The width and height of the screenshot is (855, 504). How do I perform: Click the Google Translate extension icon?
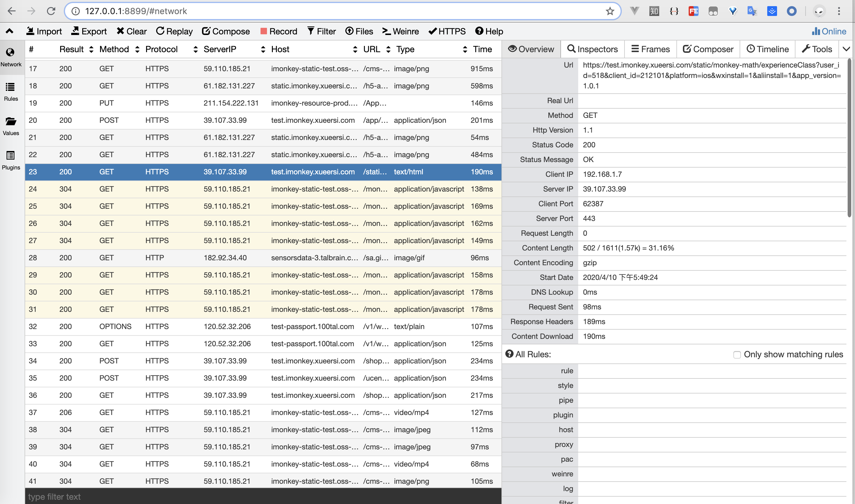click(752, 11)
